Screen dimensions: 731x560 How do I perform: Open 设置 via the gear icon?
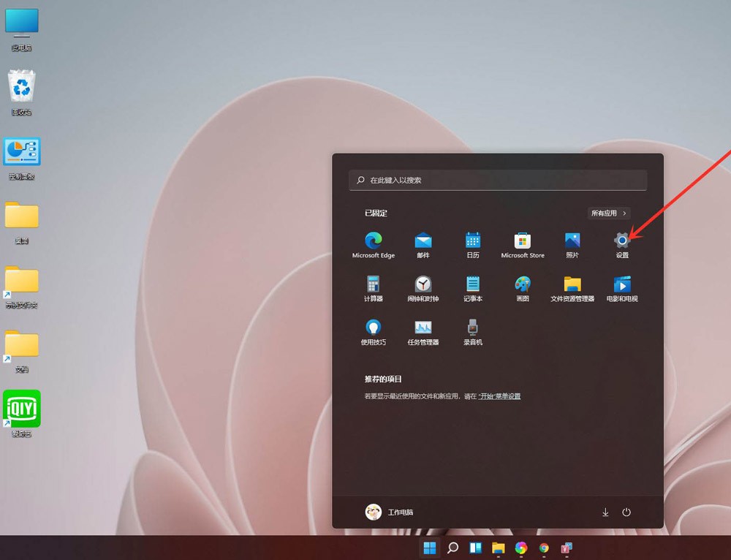pos(621,239)
